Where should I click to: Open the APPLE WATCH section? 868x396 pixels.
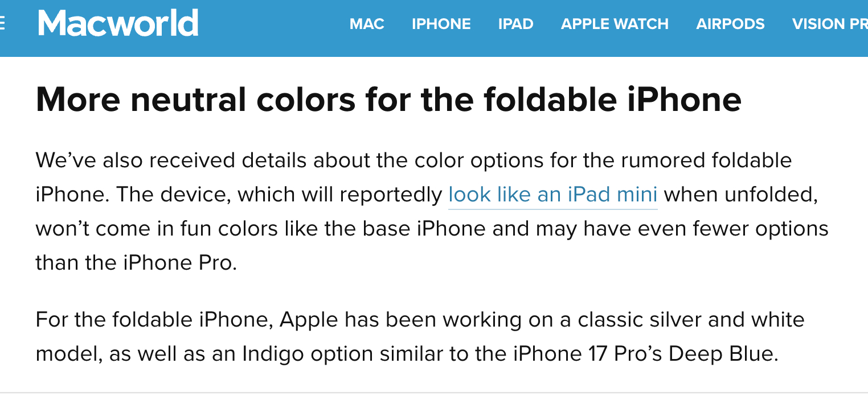coord(615,24)
